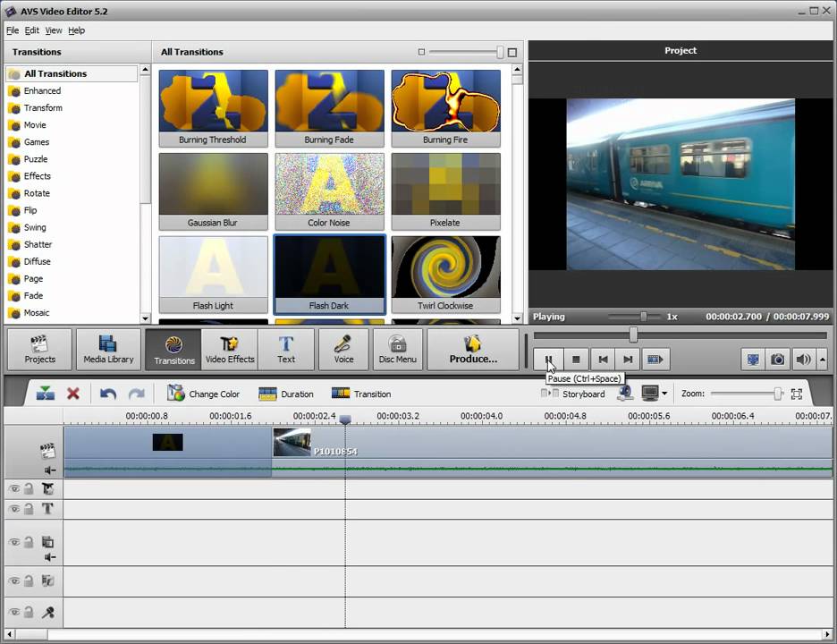Click the Undo arrow in the timeline toolbar
The image size is (837, 644).
click(x=108, y=394)
